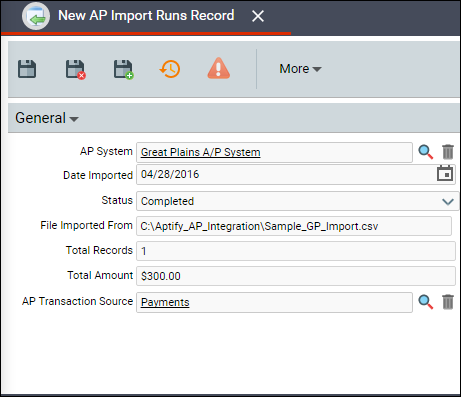Search for an AP System record
Image resolution: width=461 pixels, height=397 pixels.
426,152
